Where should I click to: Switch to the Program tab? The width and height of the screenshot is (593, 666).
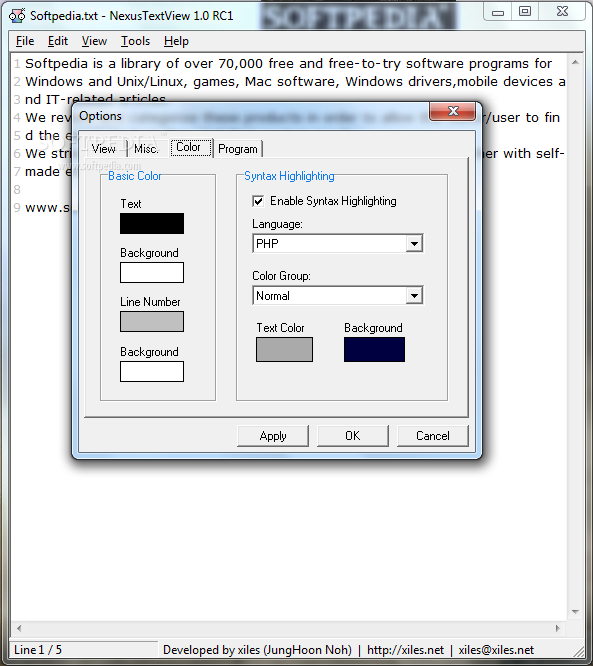click(x=238, y=149)
